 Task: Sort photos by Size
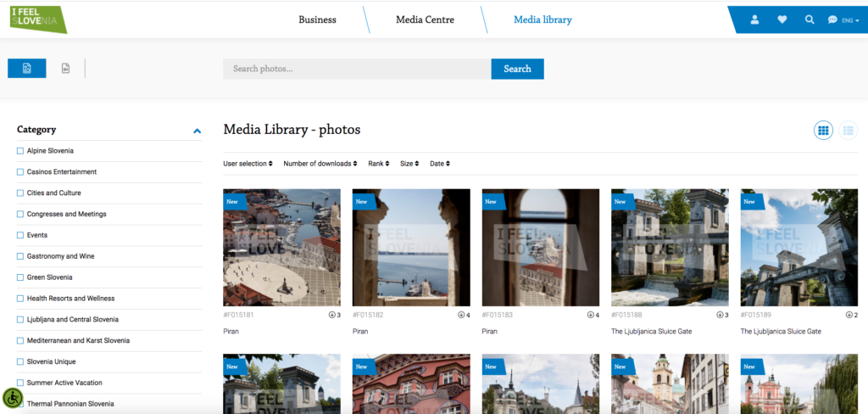pos(409,164)
